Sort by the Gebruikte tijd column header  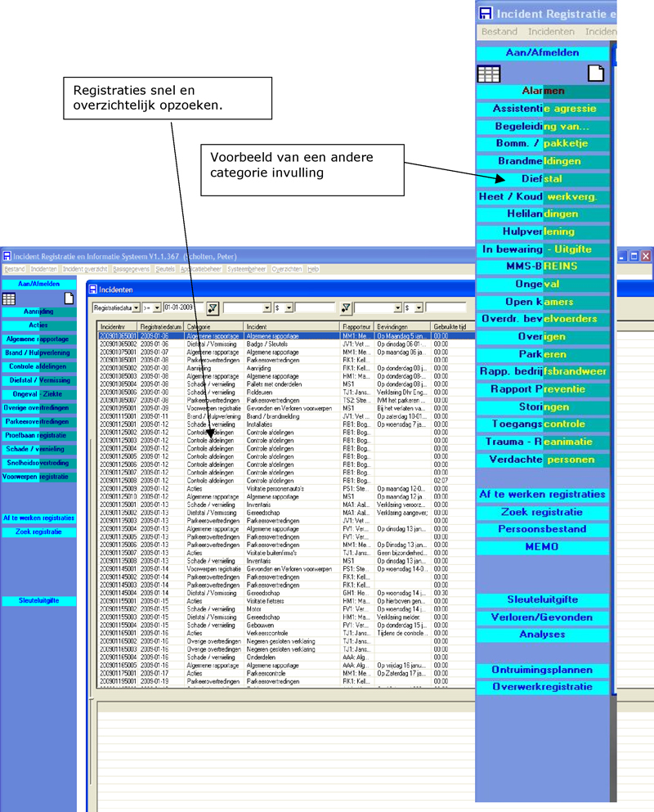(x=453, y=327)
